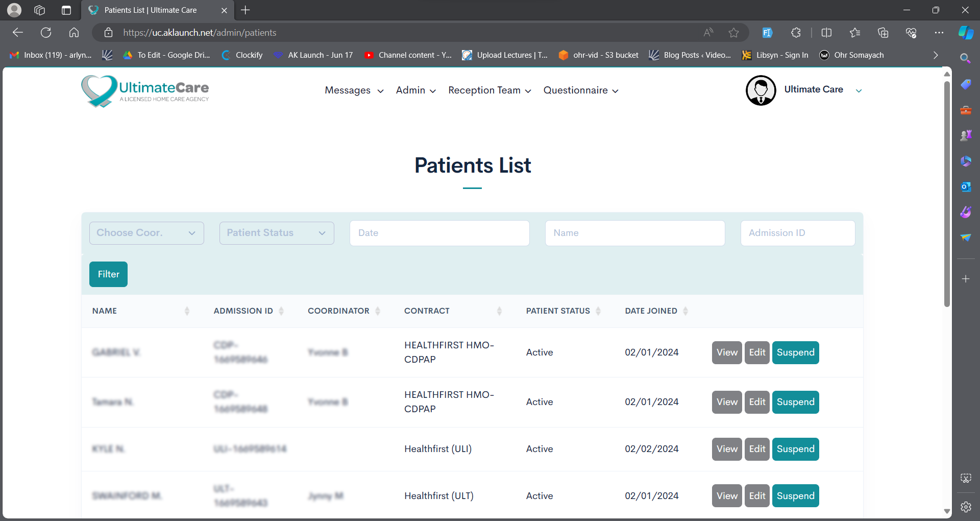The height and width of the screenshot is (521, 980).
Task: Edit the Healthfirst (ULT) patient
Action: [x=757, y=496]
